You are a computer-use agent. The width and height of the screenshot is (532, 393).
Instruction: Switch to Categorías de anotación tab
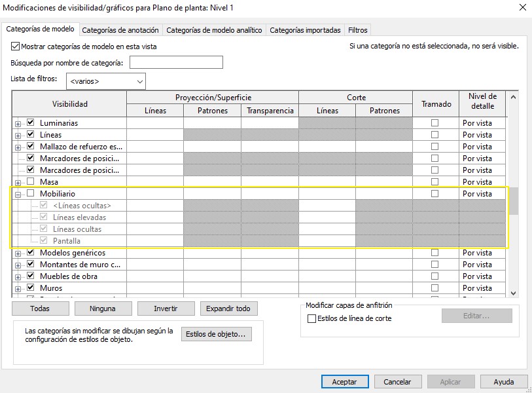(x=120, y=30)
